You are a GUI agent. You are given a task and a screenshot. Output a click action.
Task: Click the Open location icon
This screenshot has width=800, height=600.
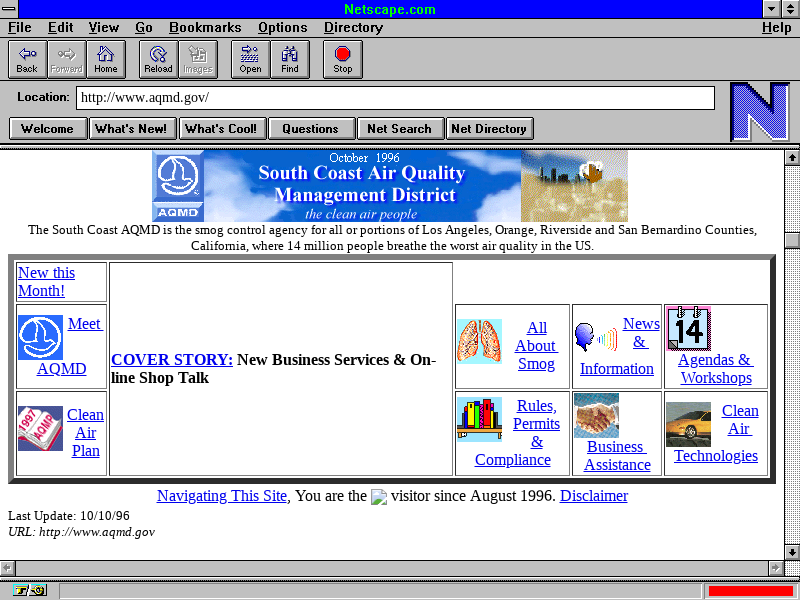click(x=250, y=59)
